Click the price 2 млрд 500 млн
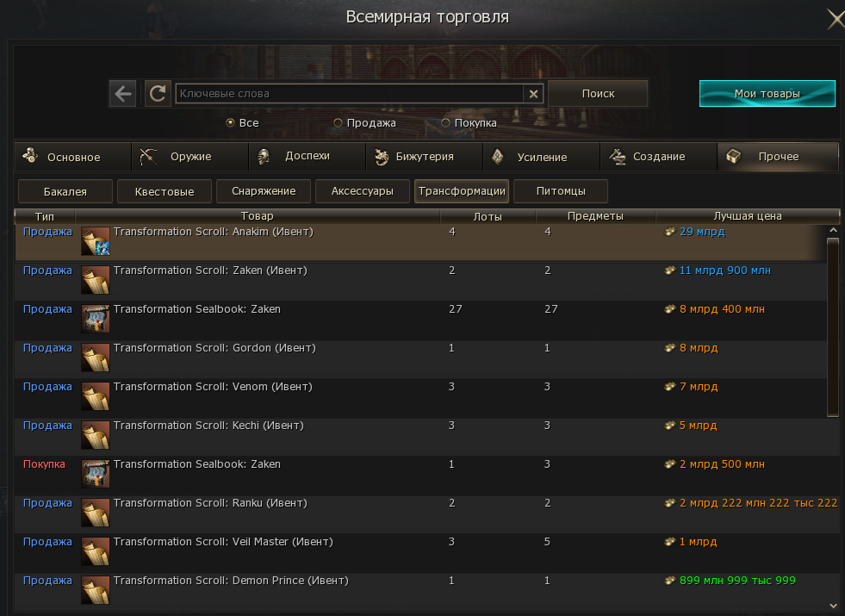Image resolution: width=845 pixels, height=616 pixels. [722, 464]
